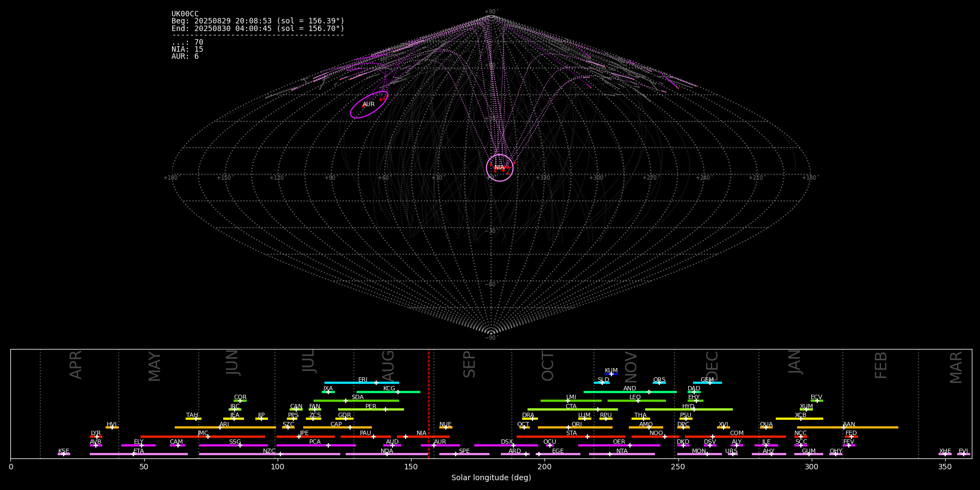Click the APR month label
Screen dimensions: 980x490
tap(76, 365)
